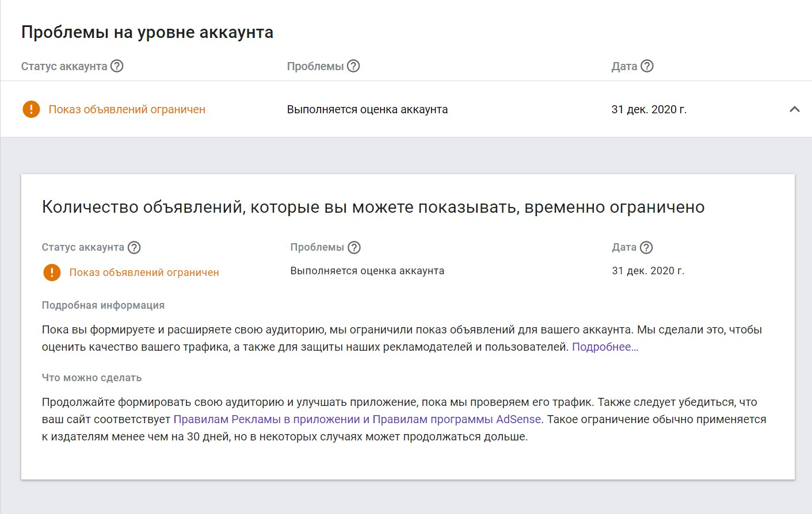Click heading 'Проблемы на уровне аккаунта'
Viewport: 812px width, 514px height.
(147, 32)
